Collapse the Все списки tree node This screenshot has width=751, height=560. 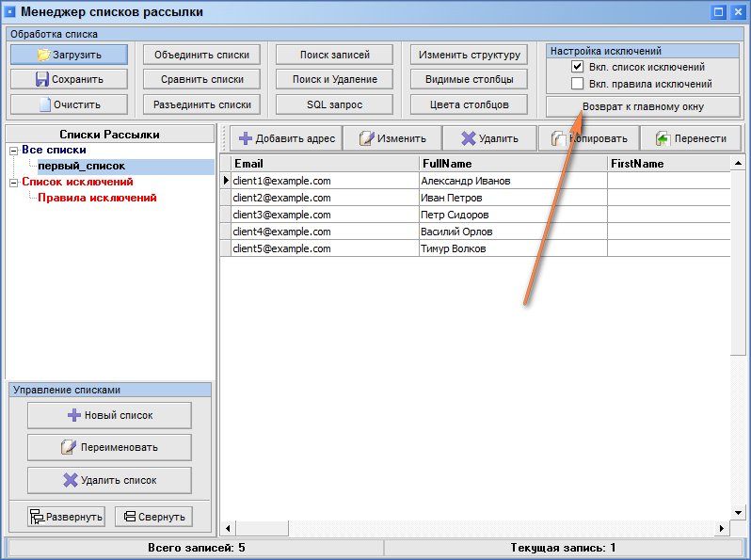[14, 151]
